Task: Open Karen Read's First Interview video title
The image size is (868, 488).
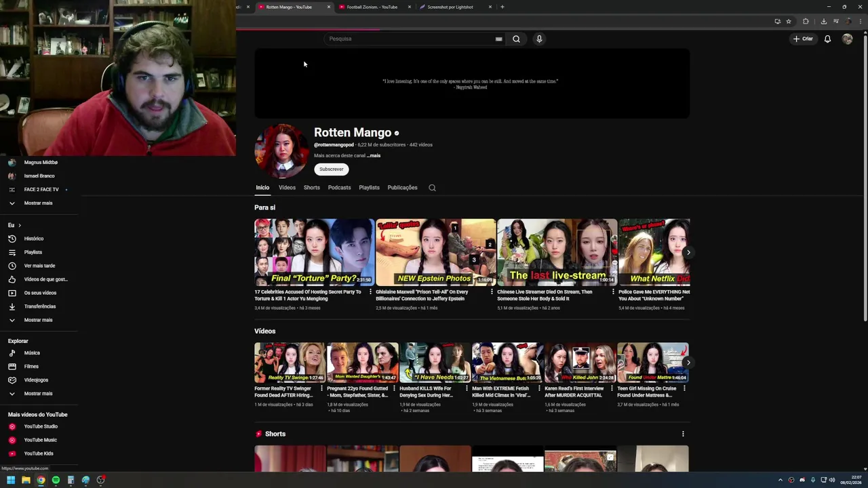Action: pos(574,392)
